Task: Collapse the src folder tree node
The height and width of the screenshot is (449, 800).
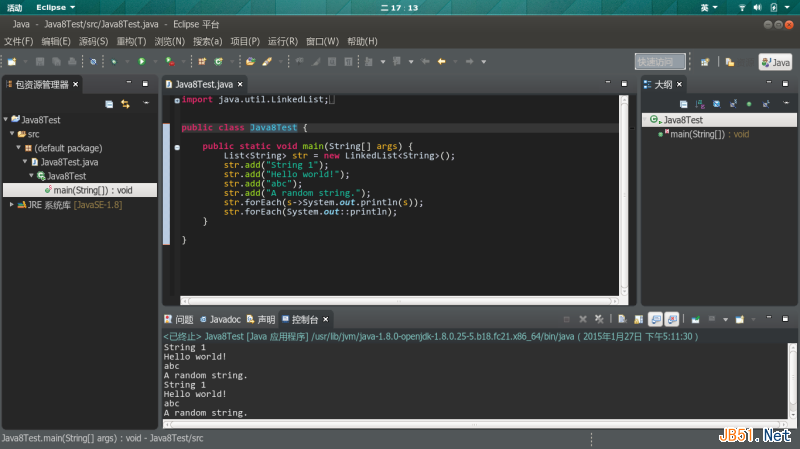Action: (11, 133)
